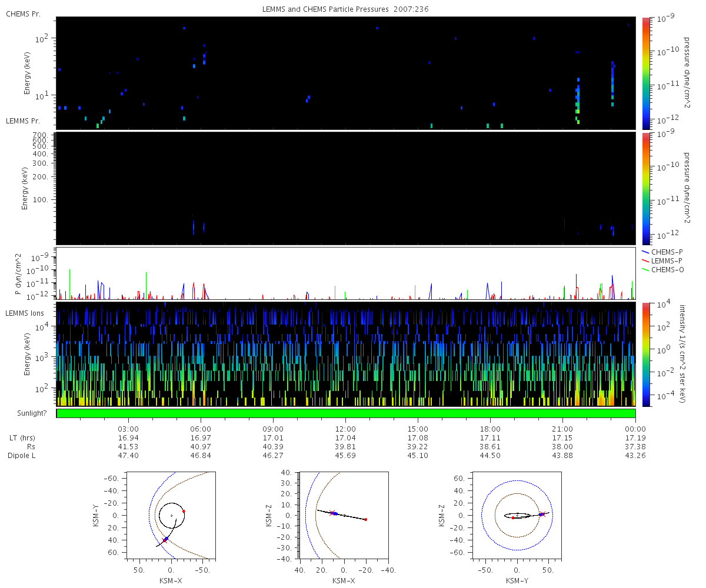The image size is (706, 588).
Task: Select the CHEMS-P legend entry
Action: pos(667,252)
